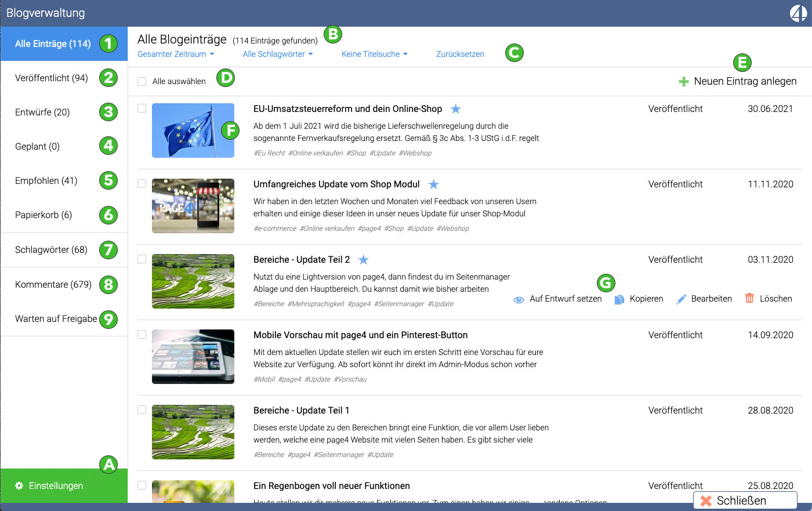The image size is (812, 511).
Task: Click star beside EU-Umsatzsteuerreform title
Action: [456, 108]
